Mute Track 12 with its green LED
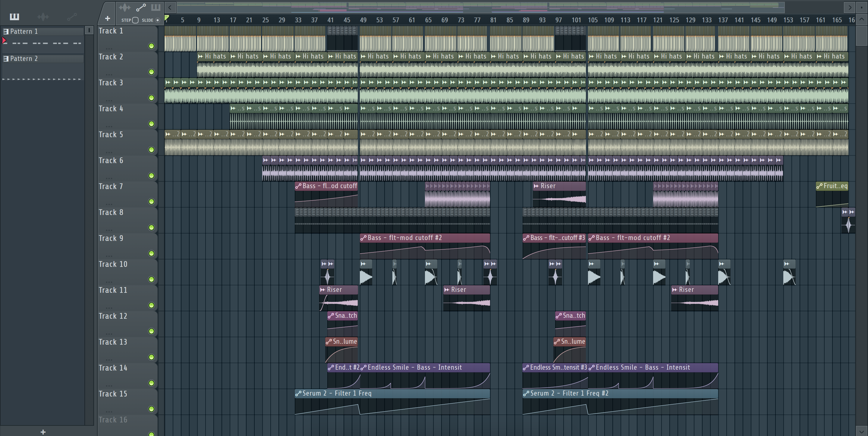The height and width of the screenshot is (436, 868). (x=152, y=331)
